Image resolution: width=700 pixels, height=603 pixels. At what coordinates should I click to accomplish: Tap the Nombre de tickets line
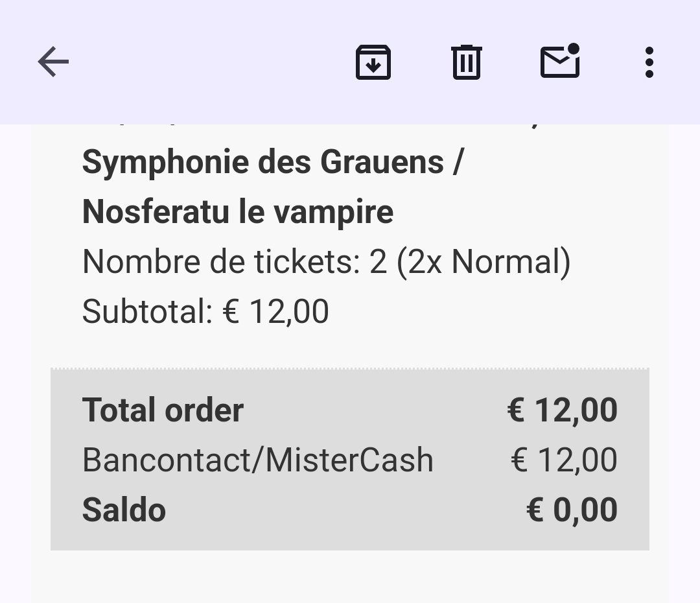[326, 262]
